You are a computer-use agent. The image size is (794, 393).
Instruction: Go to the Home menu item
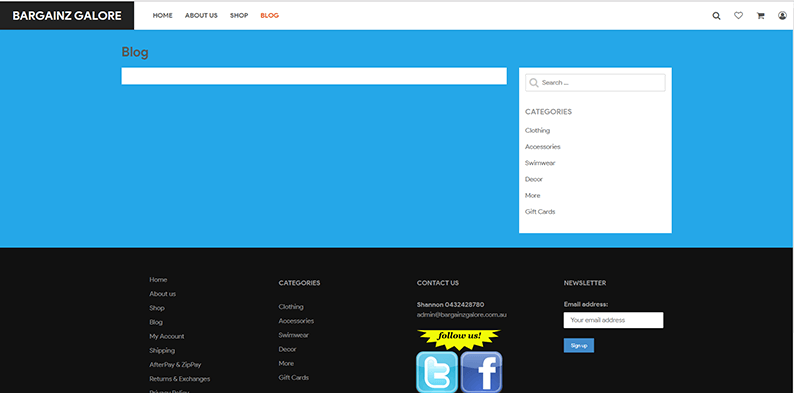(x=163, y=16)
